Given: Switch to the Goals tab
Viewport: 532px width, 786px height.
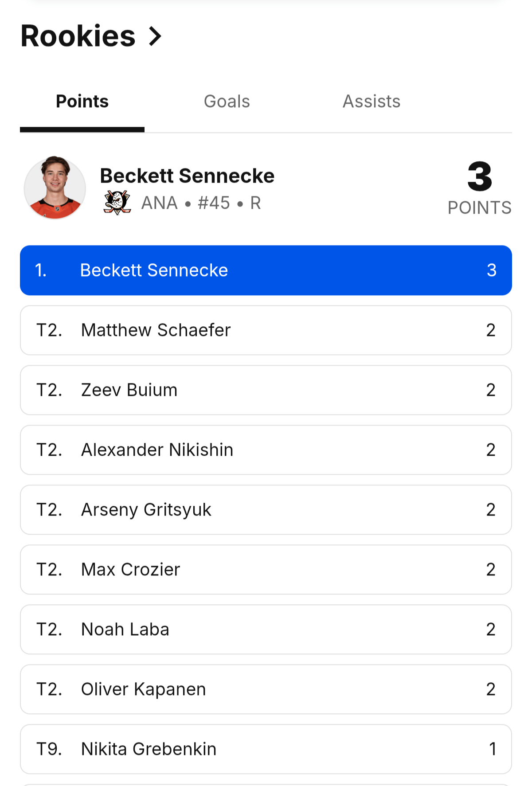Looking at the screenshot, I should (227, 102).
